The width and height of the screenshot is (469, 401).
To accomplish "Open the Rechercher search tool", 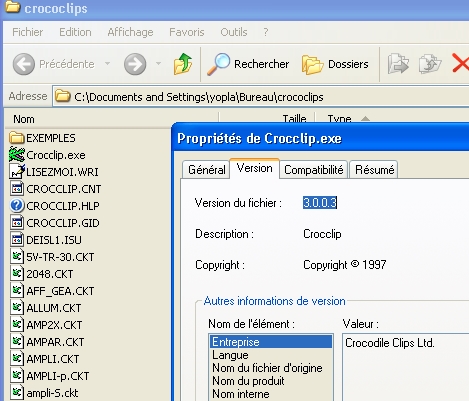I will [x=248, y=64].
